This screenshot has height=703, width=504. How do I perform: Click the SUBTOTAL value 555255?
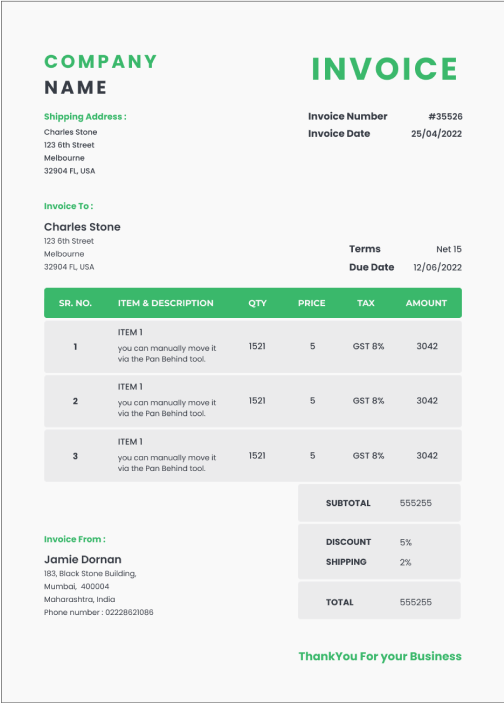(x=416, y=503)
